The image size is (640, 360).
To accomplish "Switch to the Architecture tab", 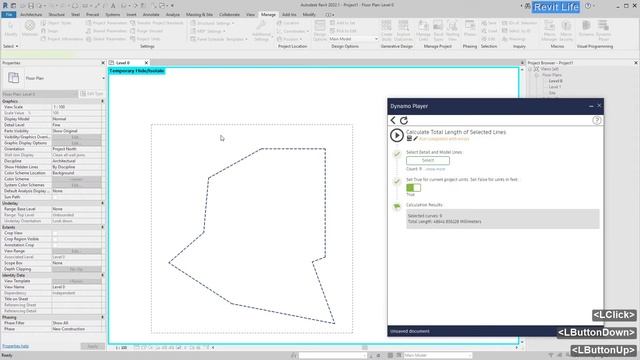I will pyautogui.click(x=31, y=14).
